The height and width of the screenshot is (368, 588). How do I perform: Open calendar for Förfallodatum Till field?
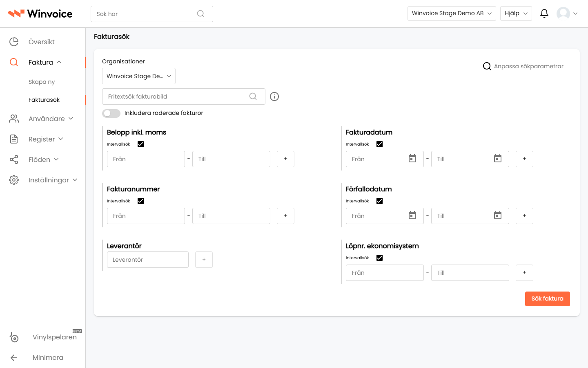pyautogui.click(x=498, y=215)
